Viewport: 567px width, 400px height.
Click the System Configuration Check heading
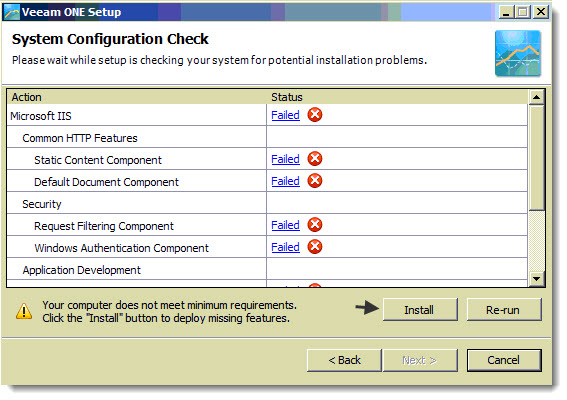click(x=110, y=39)
